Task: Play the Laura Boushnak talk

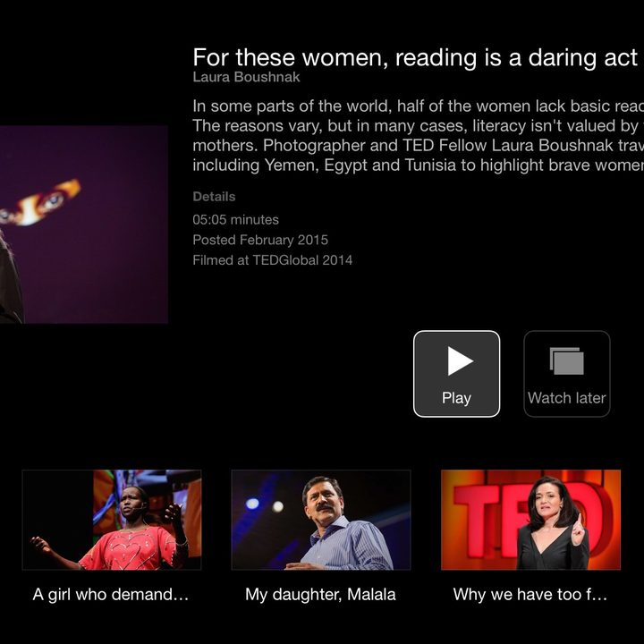Action: (456, 374)
